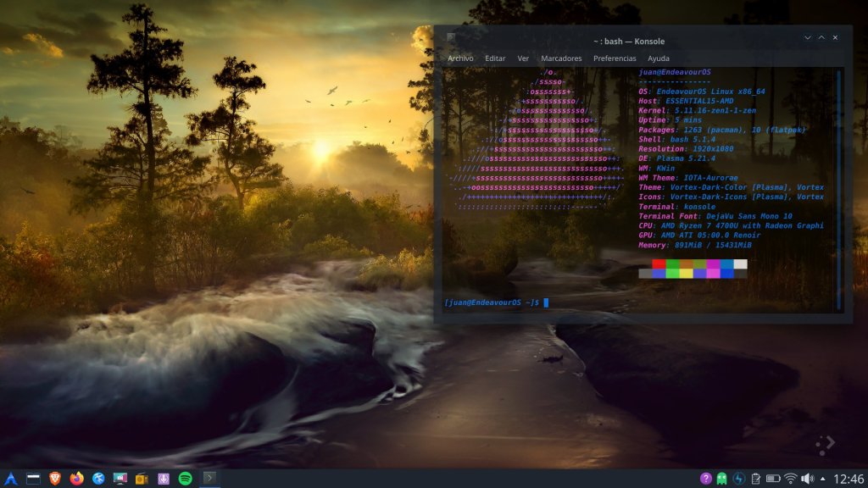Click the red color block in neofetch output
The width and height of the screenshot is (868, 488).
659,263
